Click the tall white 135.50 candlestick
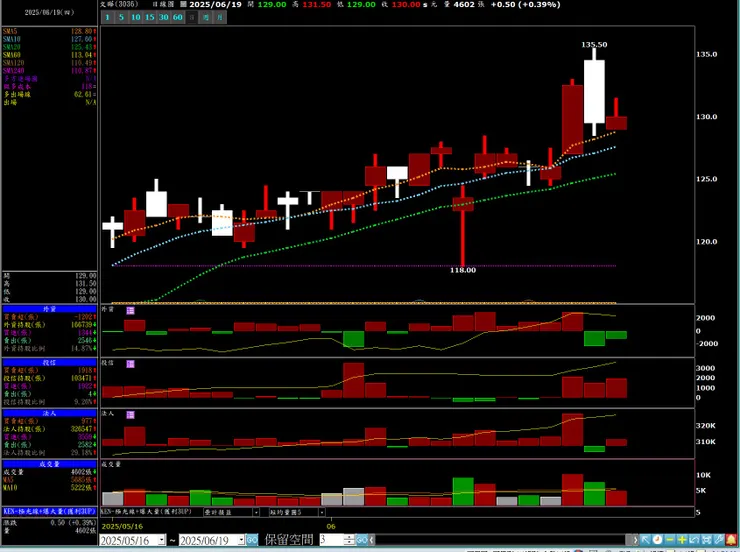Screen dimensions: 740x552 point(594,91)
